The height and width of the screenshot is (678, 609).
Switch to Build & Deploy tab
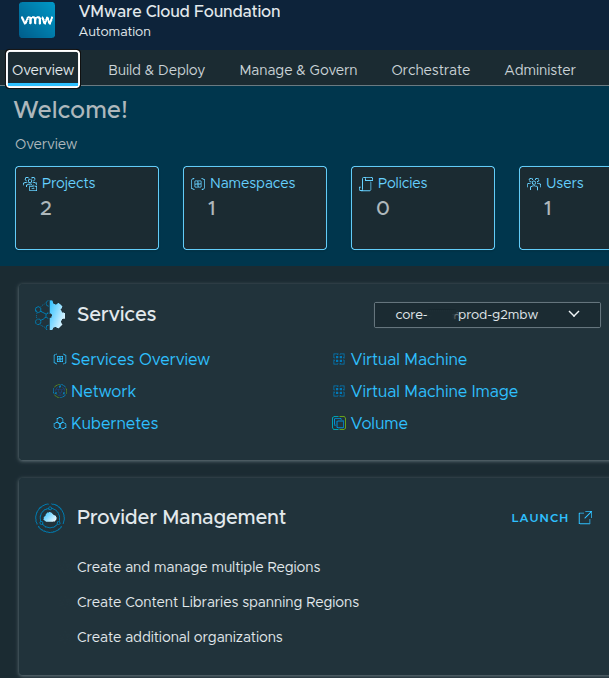[157, 70]
